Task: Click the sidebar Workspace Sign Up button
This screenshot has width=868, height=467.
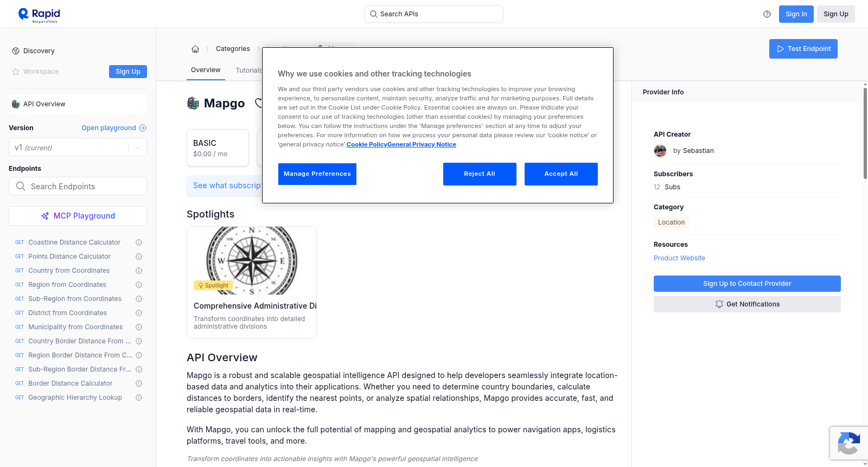Action: coord(128,72)
